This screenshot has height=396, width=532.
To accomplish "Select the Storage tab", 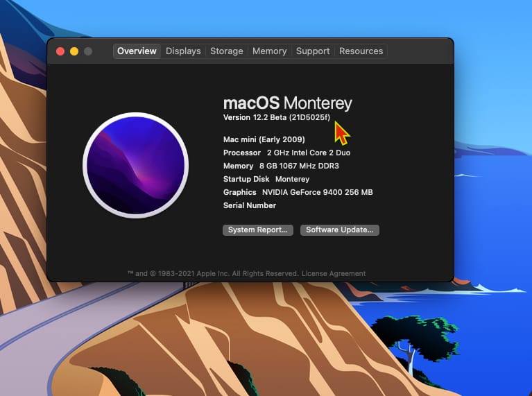I will point(226,51).
